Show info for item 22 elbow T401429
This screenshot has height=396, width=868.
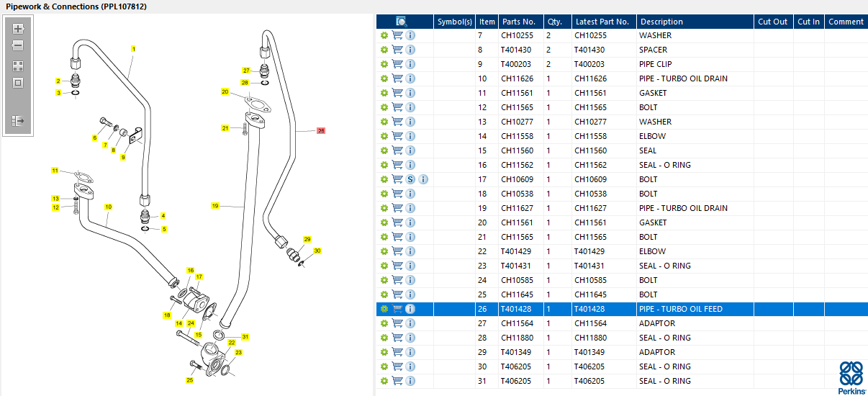pyautogui.click(x=410, y=251)
